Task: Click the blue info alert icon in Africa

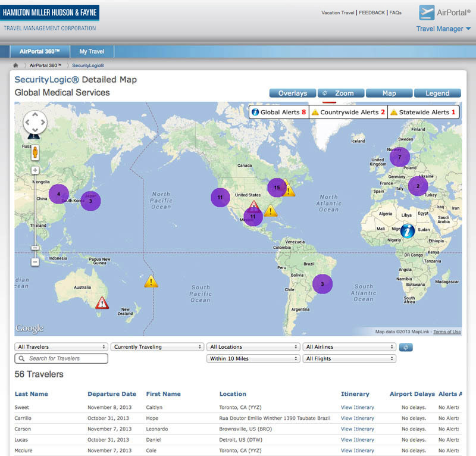Action: [408, 231]
